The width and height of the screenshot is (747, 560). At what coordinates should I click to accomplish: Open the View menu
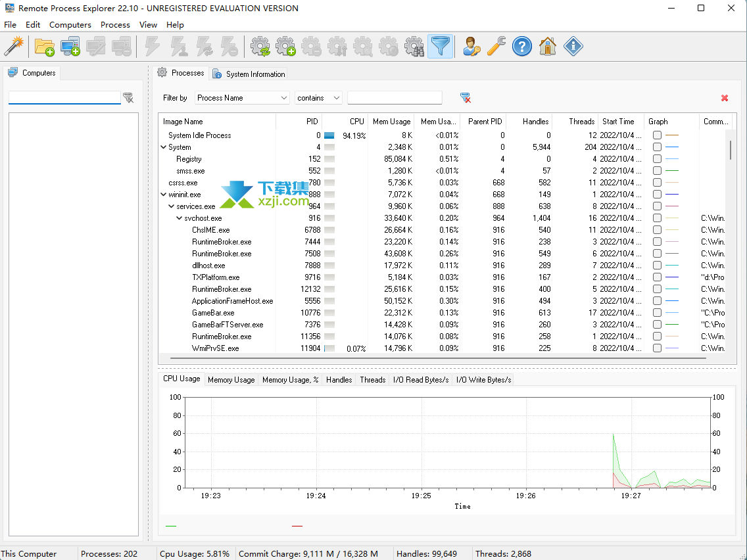(148, 25)
